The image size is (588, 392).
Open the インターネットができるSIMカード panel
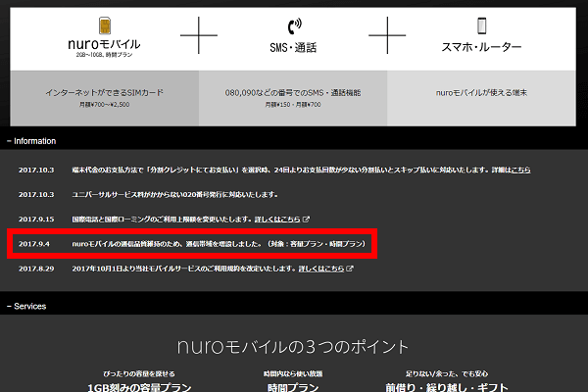105,98
